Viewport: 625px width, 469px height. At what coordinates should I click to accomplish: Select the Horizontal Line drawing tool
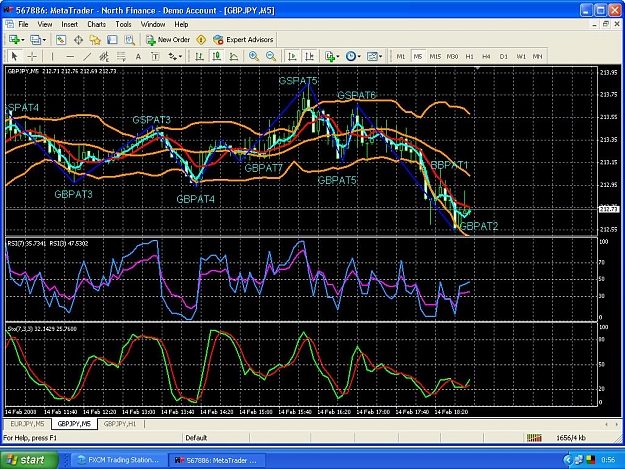[x=70, y=57]
